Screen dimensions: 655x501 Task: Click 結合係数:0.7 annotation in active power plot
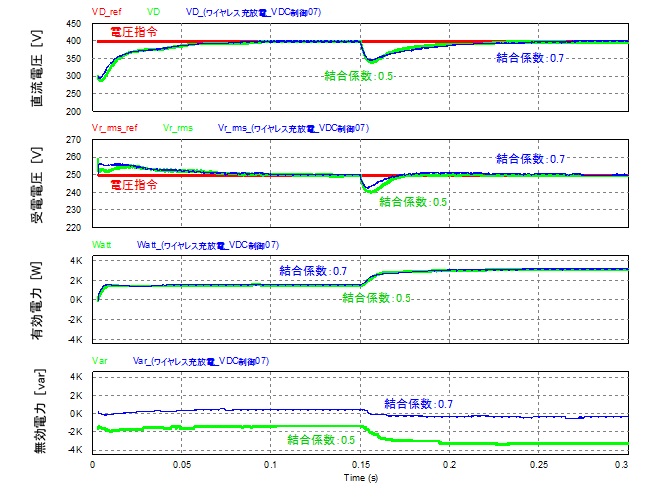(x=313, y=270)
